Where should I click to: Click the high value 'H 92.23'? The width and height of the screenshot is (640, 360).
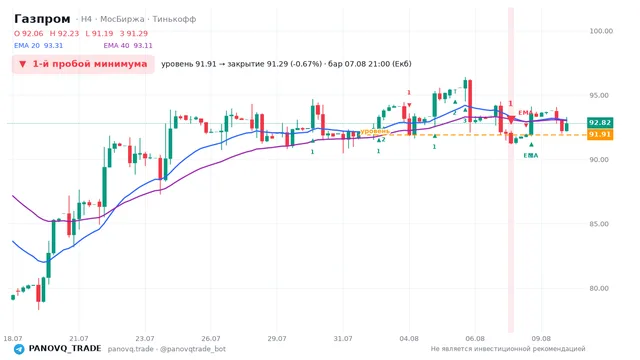(x=64, y=33)
